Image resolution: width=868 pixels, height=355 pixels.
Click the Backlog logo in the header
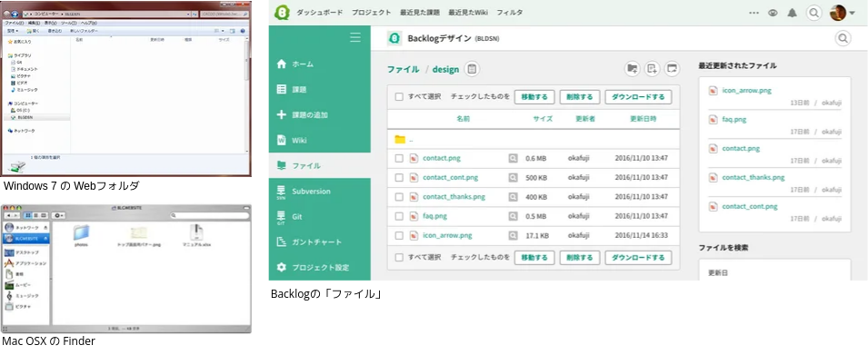click(x=283, y=12)
